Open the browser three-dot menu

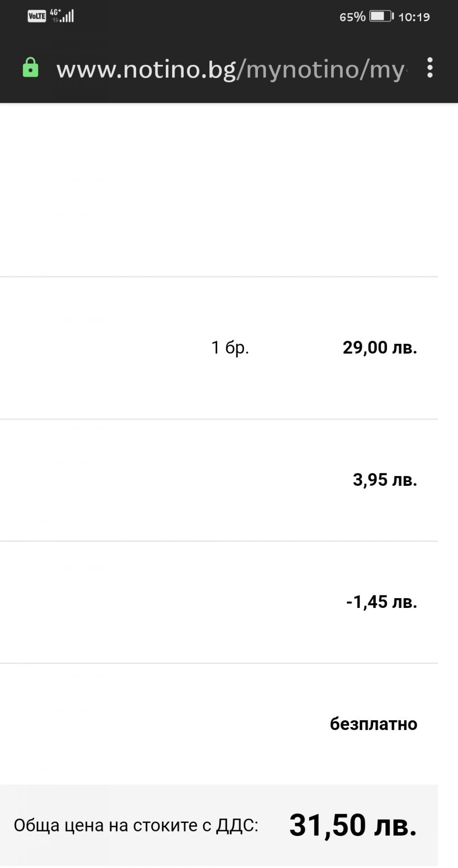tap(430, 68)
